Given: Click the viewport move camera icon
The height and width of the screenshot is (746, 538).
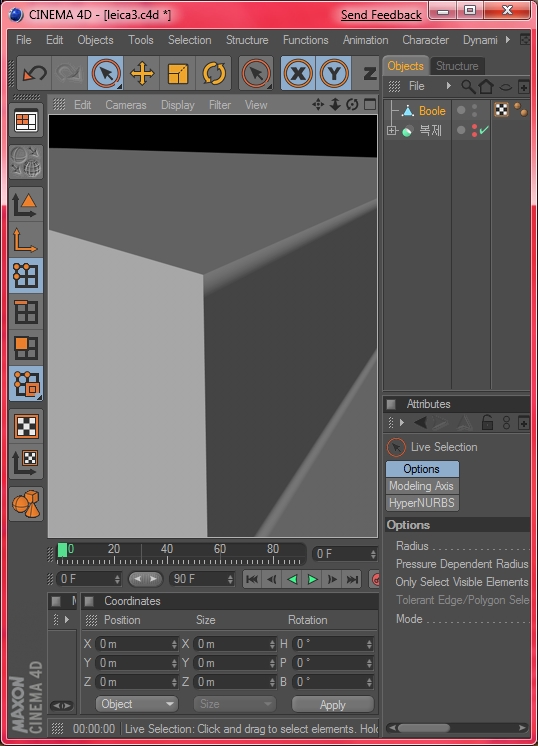Looking at the screenshot, I should 318,104.
